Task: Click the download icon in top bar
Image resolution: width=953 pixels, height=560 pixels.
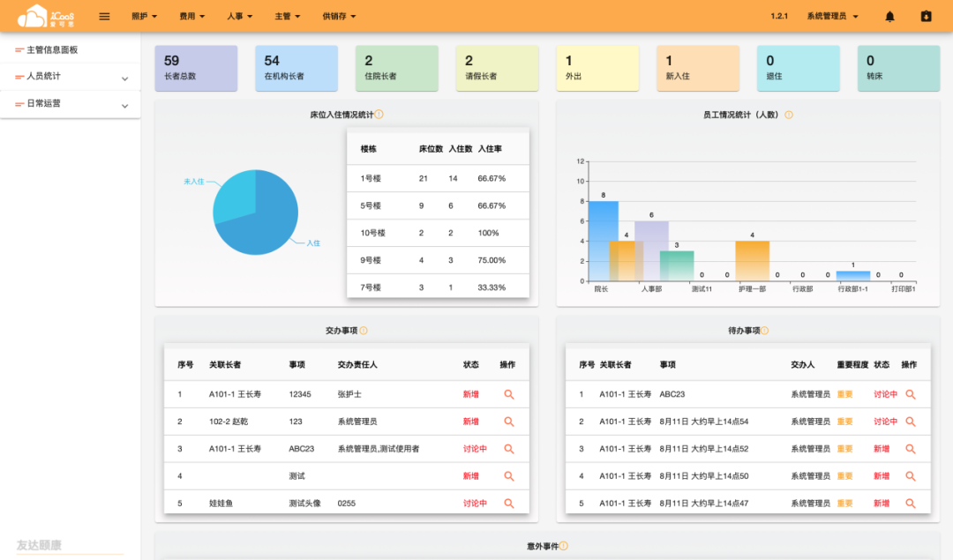Action: 926,16
